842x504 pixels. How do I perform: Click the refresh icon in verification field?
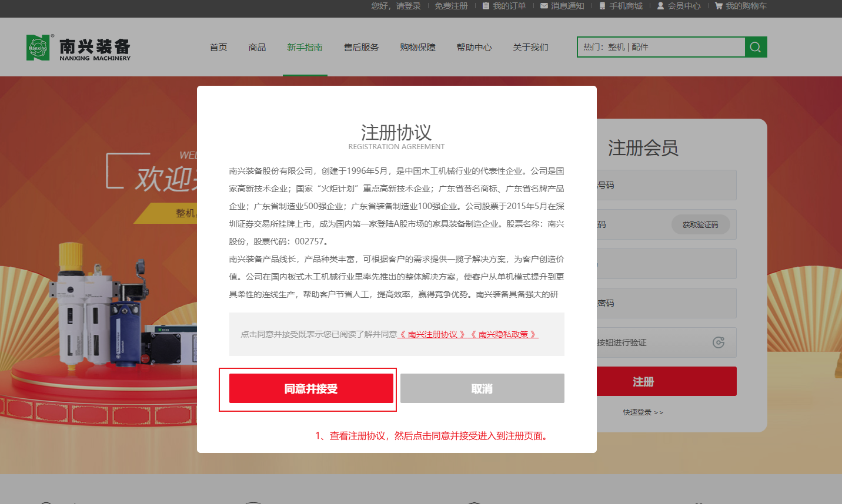click(719, 342)
